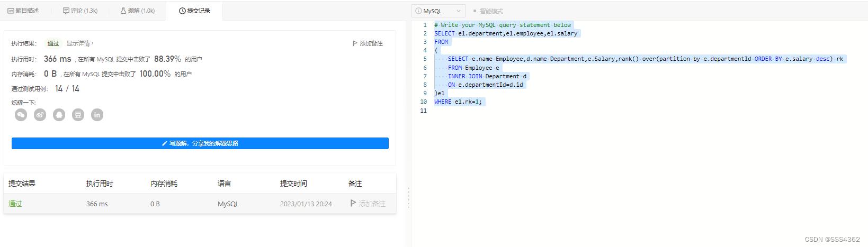Click the WHERE e1.rk=1; code line
The height and width of the screenshot is (247, 868).
(x=458, y=102)
